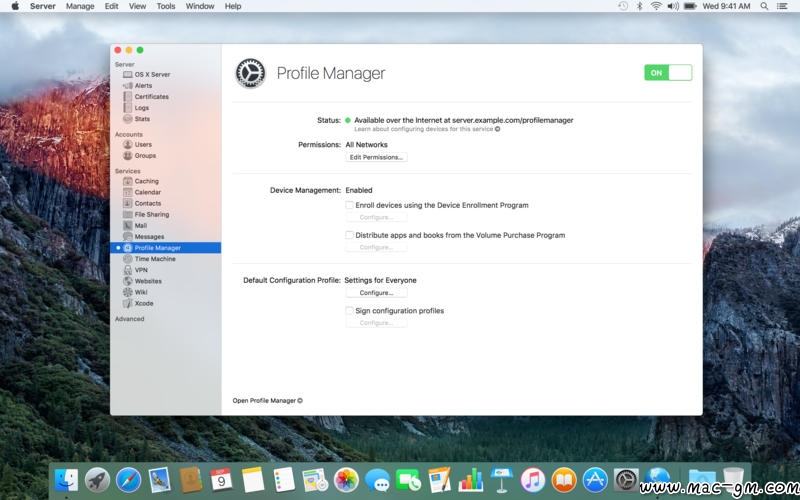Open Photos from the Dock
Viewport: 800px width, 500px height.
346,480
